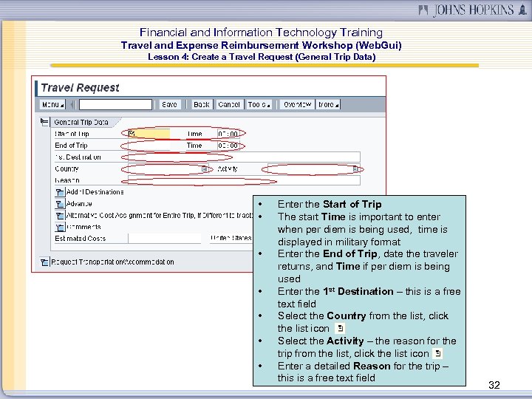
Task: Click the Travel Request heading
Action: coord(80,87)
